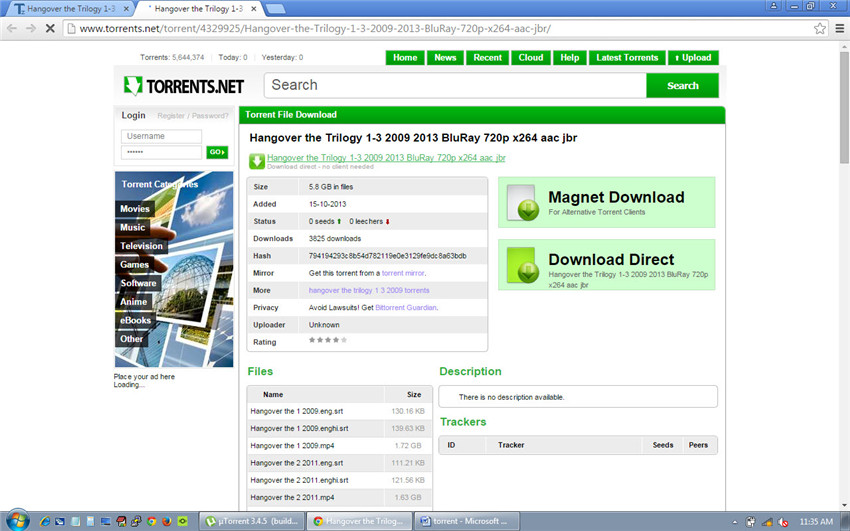Open the Software category
Viewport: 850px width, 531px height.
coord(138,283)
